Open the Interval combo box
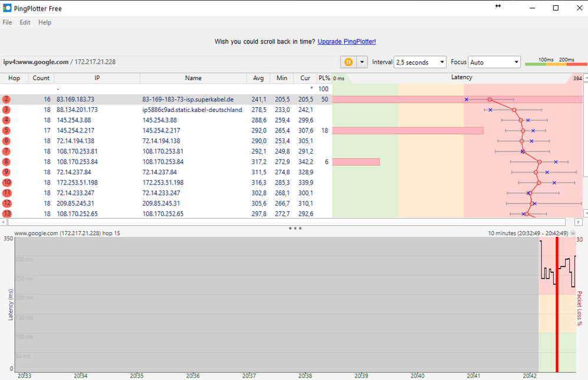The width and height of the screenshot is (588, 380). tap(420, 62)
